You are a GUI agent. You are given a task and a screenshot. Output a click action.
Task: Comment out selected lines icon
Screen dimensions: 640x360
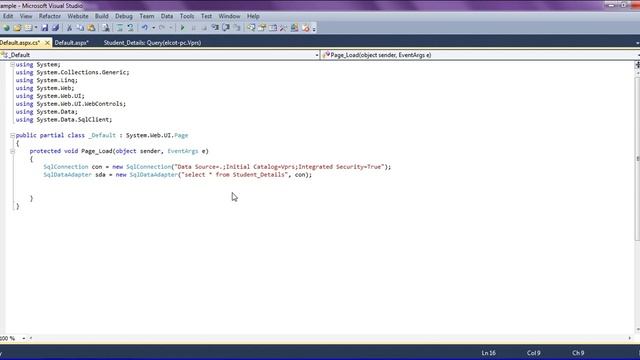coord(120,28)
